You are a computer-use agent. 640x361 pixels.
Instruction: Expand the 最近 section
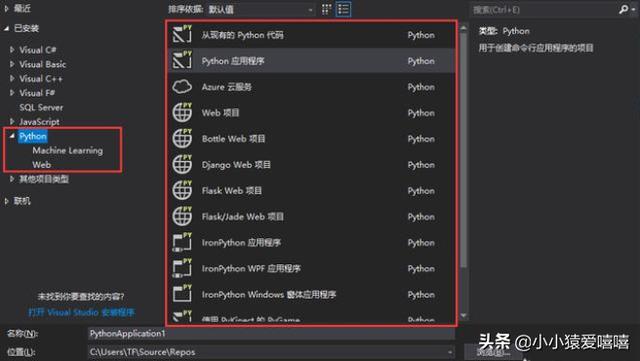pos(6,9)
